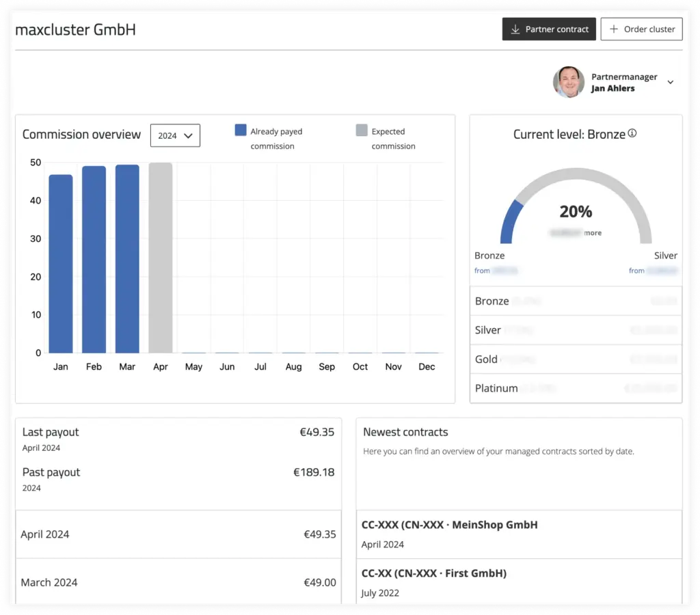Viewport: 700px width, 615px height.
Task: Open the First GmbH contract entry
Action: (x=519, y=582)
